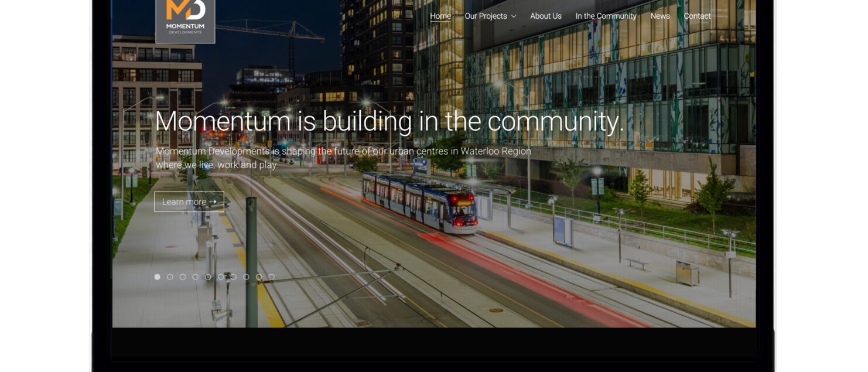Show the fifth carousel slide dot

click(x=208, y=277)
